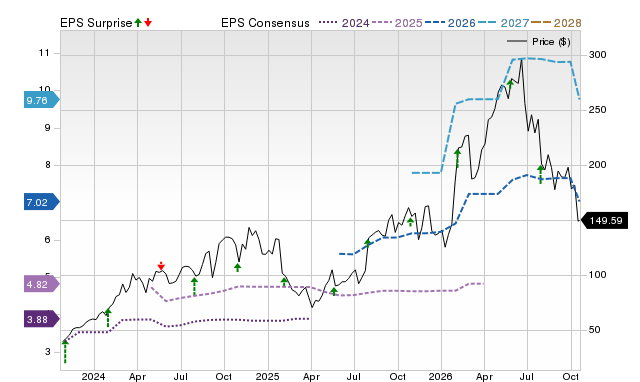The image size is (640, 382).
Task: Click the 2026 x-axis label
Action: [x=440, y=376]
